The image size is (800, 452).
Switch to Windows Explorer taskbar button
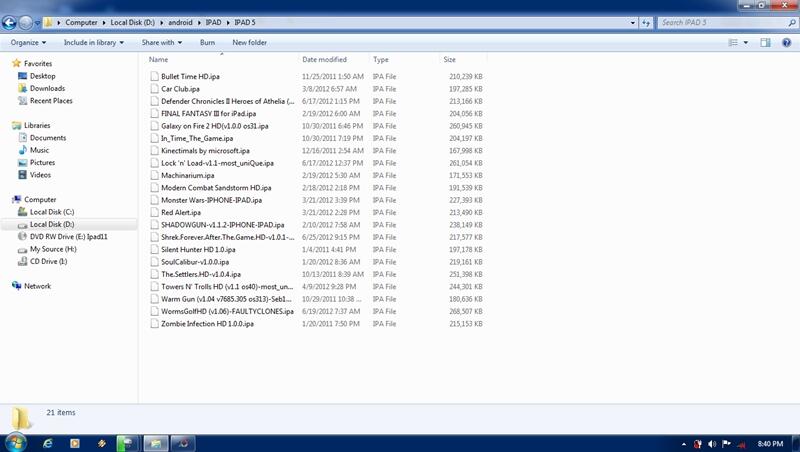[156, 443]
